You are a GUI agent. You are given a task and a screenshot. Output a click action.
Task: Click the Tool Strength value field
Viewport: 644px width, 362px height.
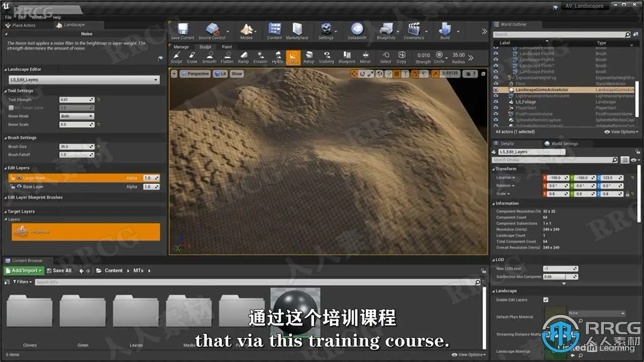click(x=76, y=100)
